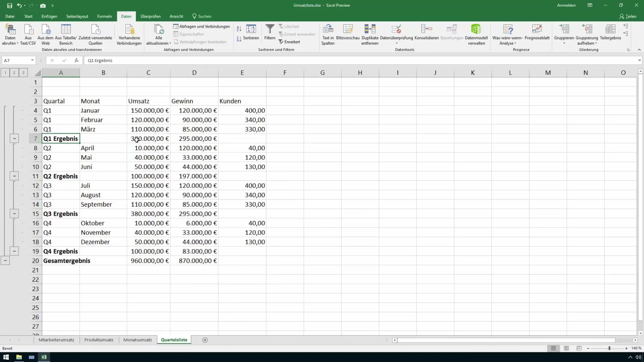Click Anmelden sign in
644x362 pixels.
[566, 5]
